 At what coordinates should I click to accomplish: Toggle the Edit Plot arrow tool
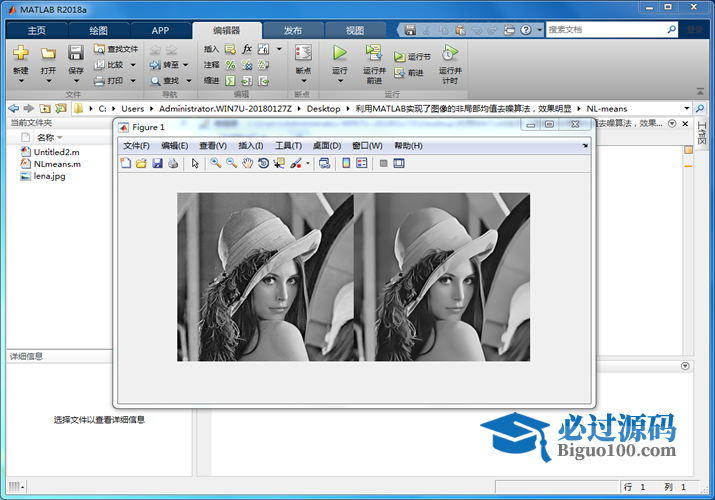[196, 163]
